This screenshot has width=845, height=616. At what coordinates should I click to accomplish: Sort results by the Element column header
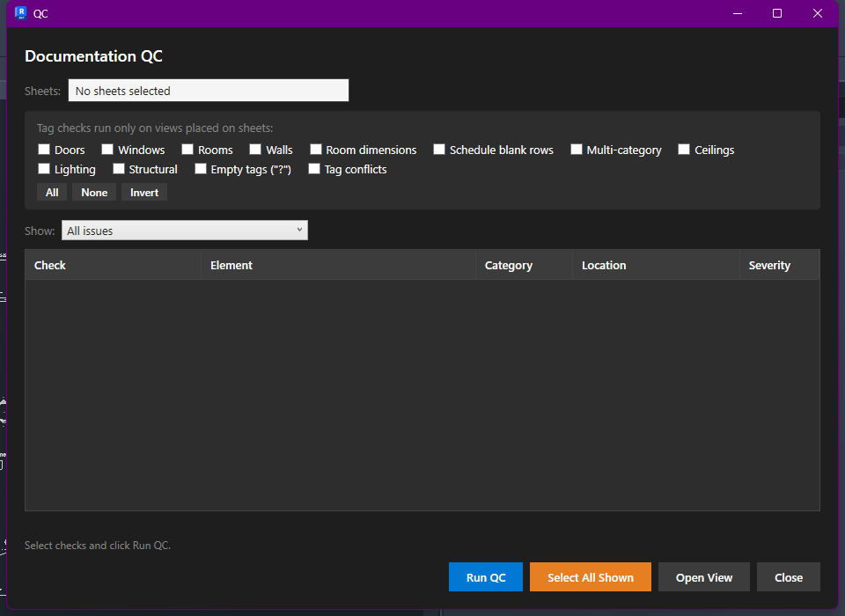tap(338, 265)
